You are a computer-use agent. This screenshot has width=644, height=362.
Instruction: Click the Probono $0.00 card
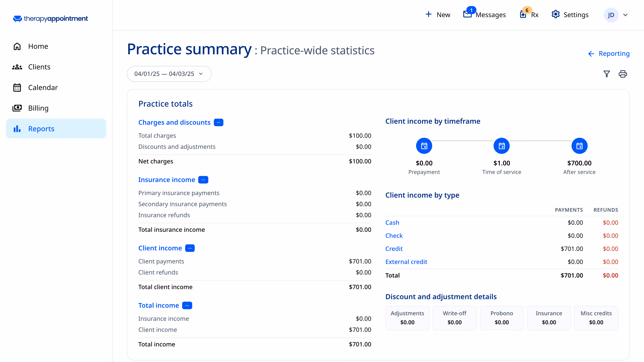(x=501, y=318)
